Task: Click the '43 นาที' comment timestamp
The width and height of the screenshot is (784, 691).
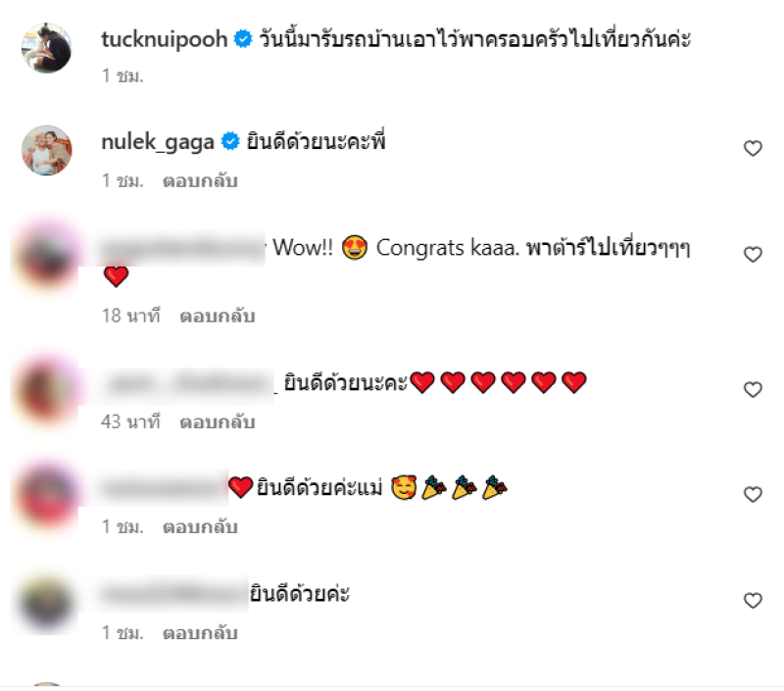Action: point(131,422)
